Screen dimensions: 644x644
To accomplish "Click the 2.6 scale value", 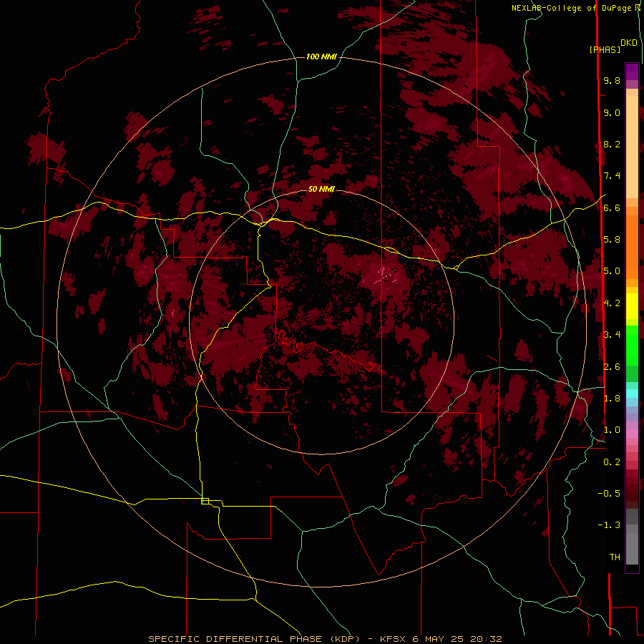I will pyautogui.click(x=612, y=367).
